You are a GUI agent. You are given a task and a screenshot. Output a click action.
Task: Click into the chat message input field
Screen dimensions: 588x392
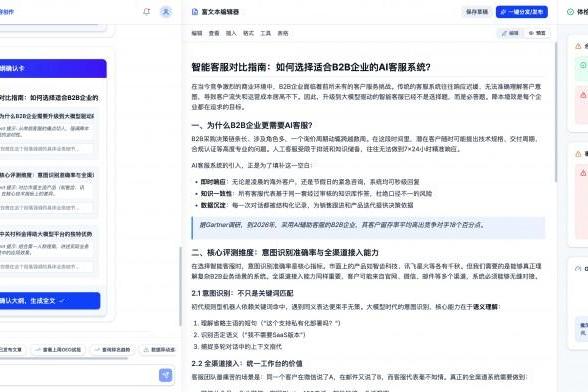[77, 375]
